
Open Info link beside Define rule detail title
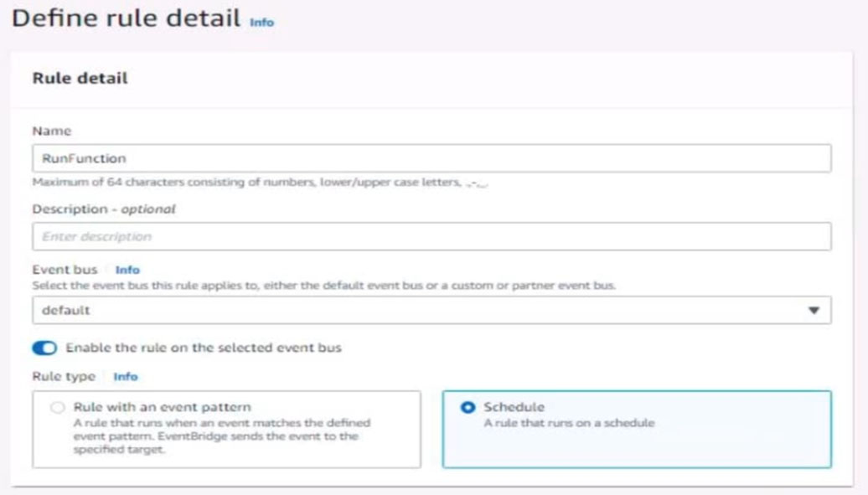tap(261, 23)
